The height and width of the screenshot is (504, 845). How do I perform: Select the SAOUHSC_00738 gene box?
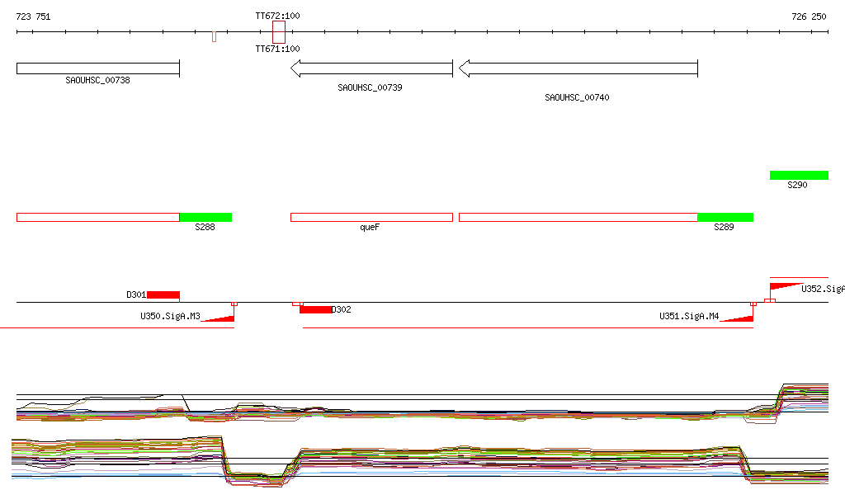click(97, 68)
